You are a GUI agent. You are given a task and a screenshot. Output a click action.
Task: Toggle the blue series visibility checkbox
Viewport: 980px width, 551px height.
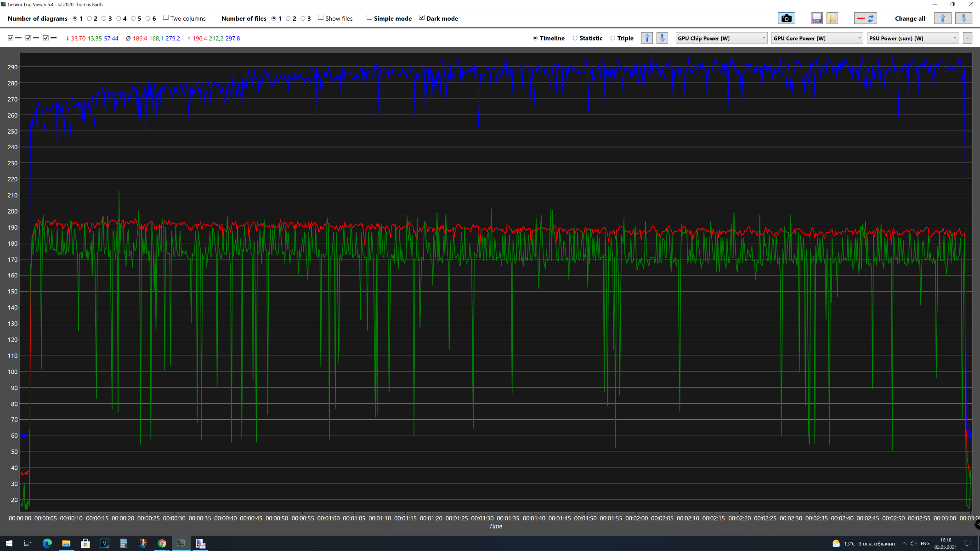pyautogui.click(x=46, y=38)
